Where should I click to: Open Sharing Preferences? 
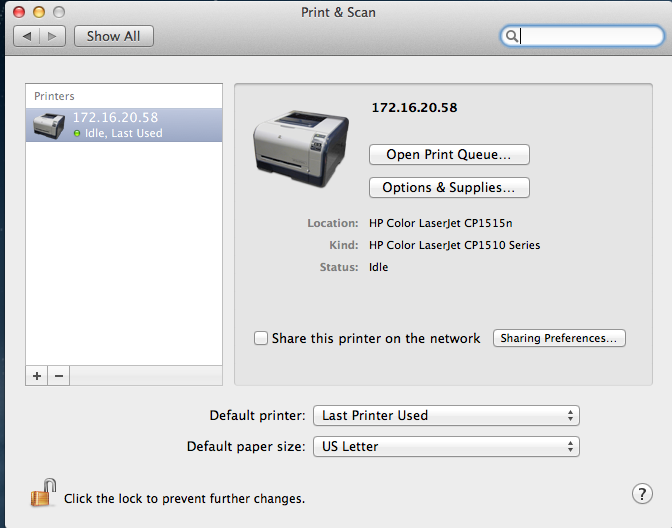(559, 338)
